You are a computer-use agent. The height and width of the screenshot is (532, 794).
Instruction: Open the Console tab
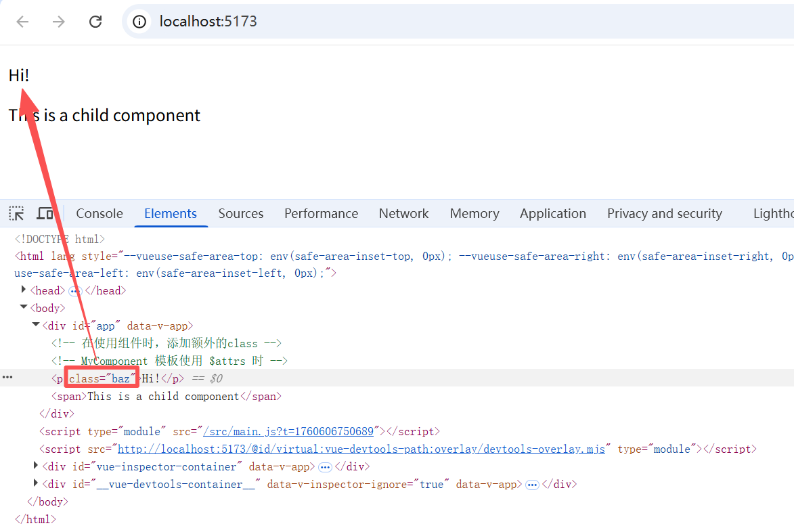pyautogui.click(x=100, y=214)
